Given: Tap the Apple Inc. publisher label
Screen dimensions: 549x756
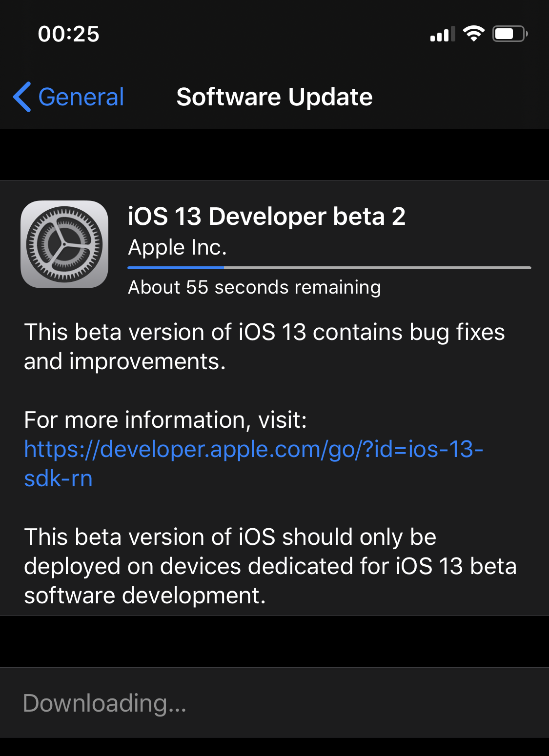Looking at the screenshot, I should [177, 248].
